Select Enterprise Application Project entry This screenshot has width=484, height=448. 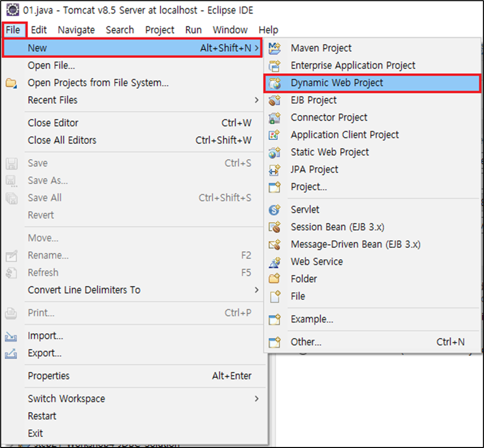click(372, 66)
